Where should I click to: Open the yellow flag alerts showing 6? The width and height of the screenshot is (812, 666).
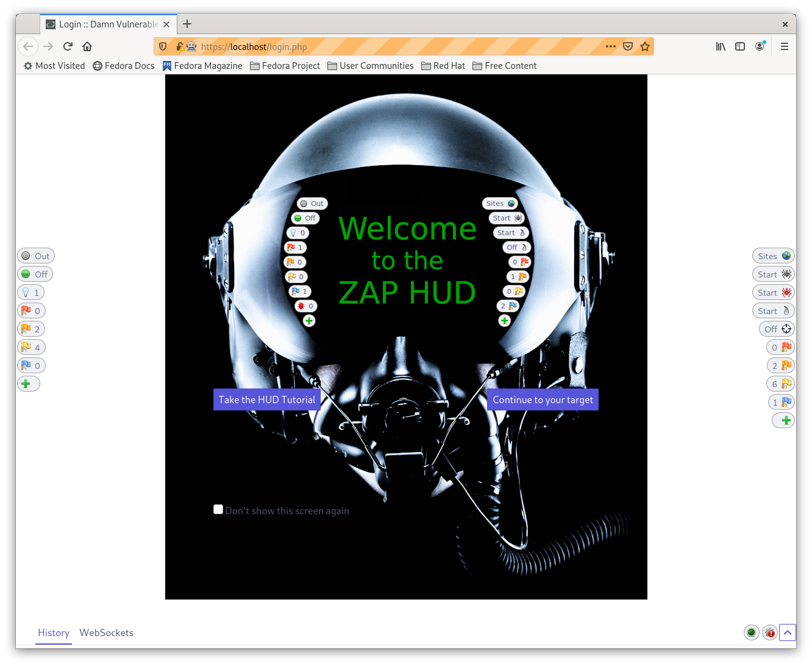click(x=780, y=384)
